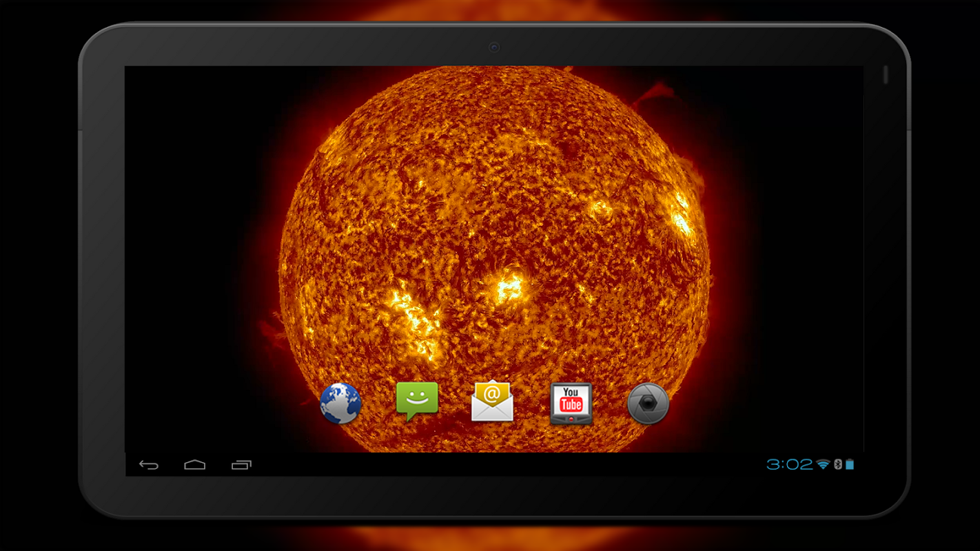Launch the Email envelope app
The image size is (980, 551).
pos(492,401)
